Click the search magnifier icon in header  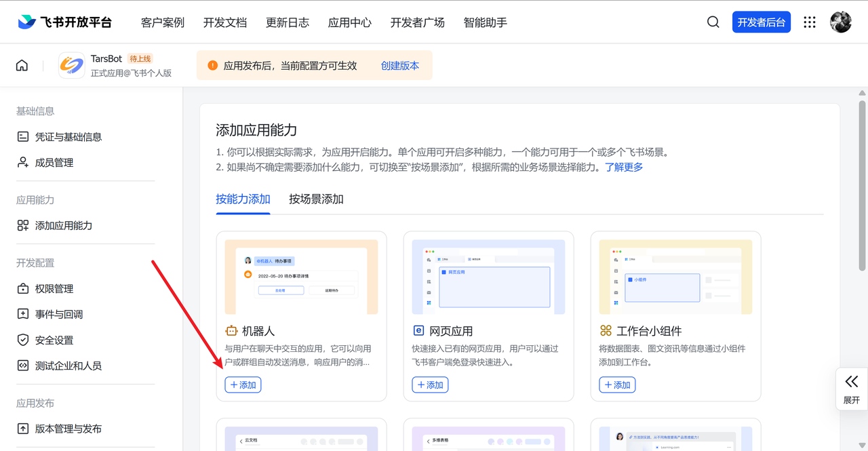click(x=713, y=22)
